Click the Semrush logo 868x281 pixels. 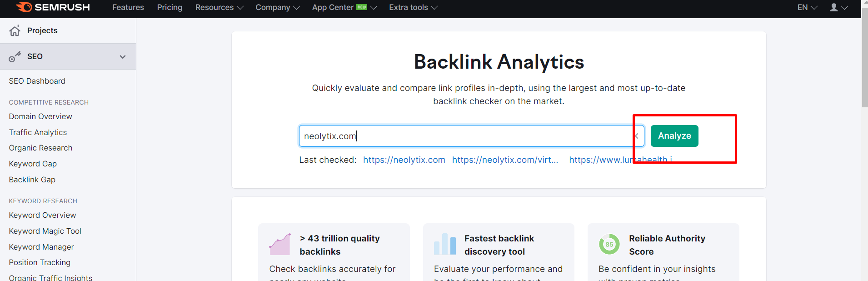point(53,7)
